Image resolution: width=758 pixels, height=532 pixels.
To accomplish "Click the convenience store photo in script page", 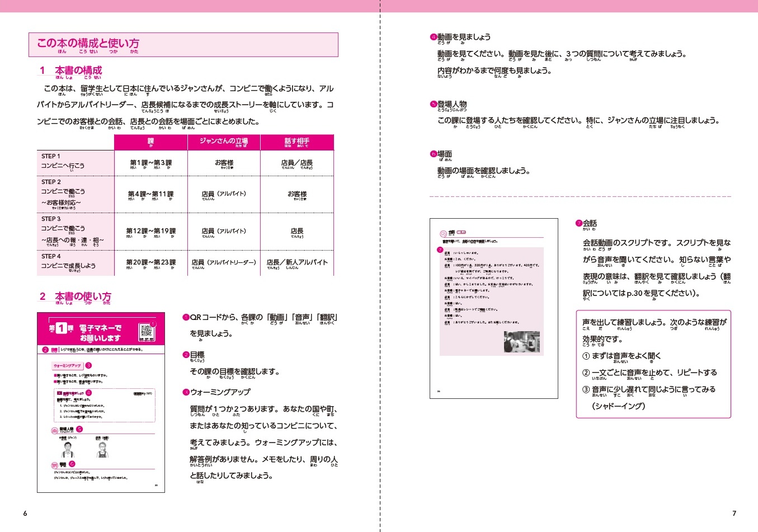I will [521, 342].
